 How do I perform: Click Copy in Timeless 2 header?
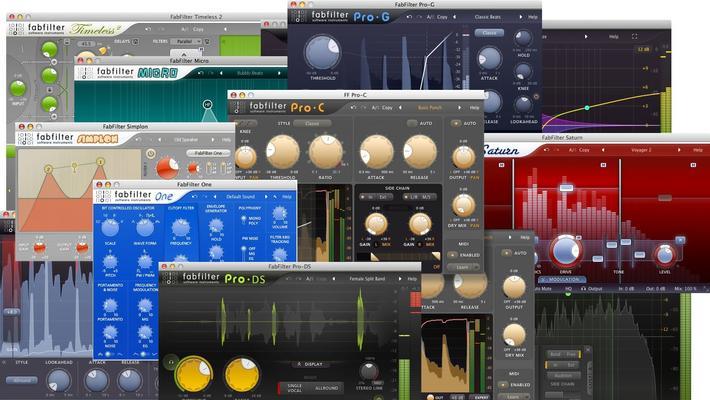coord(198,29)
